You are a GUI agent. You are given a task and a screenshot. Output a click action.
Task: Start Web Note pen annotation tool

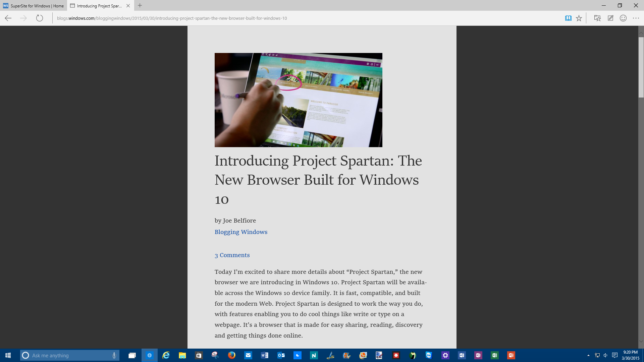(610, 18)
